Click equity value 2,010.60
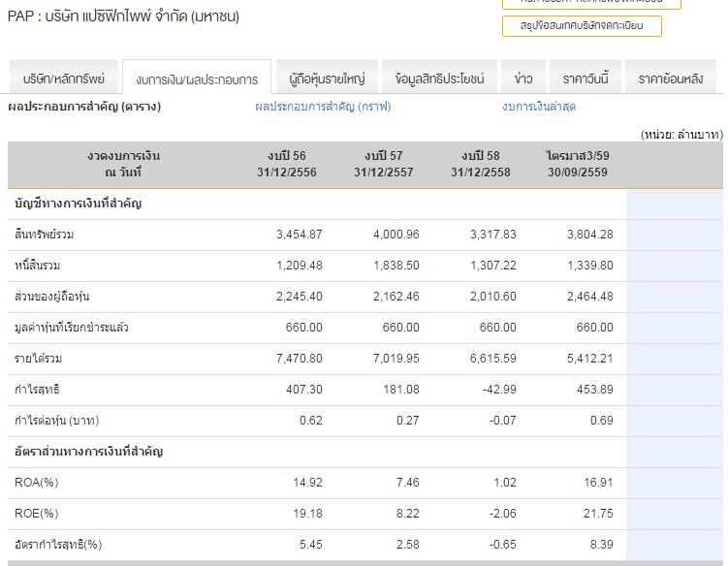Image resolution: width=728 pixels, height=566 pixels. pyautogui.click(x=493, y=297)
